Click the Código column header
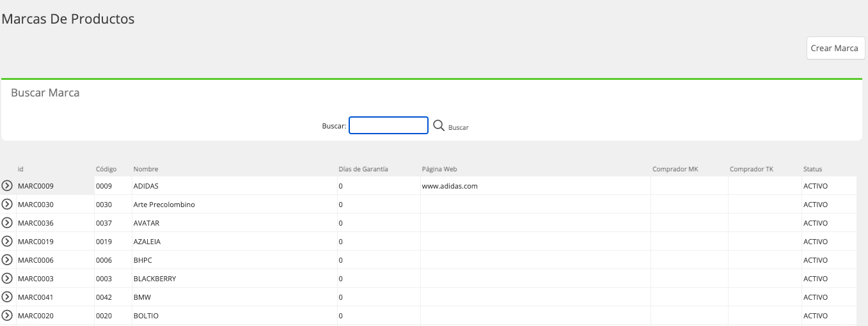 pyautogui.click(x=106, y=169)
